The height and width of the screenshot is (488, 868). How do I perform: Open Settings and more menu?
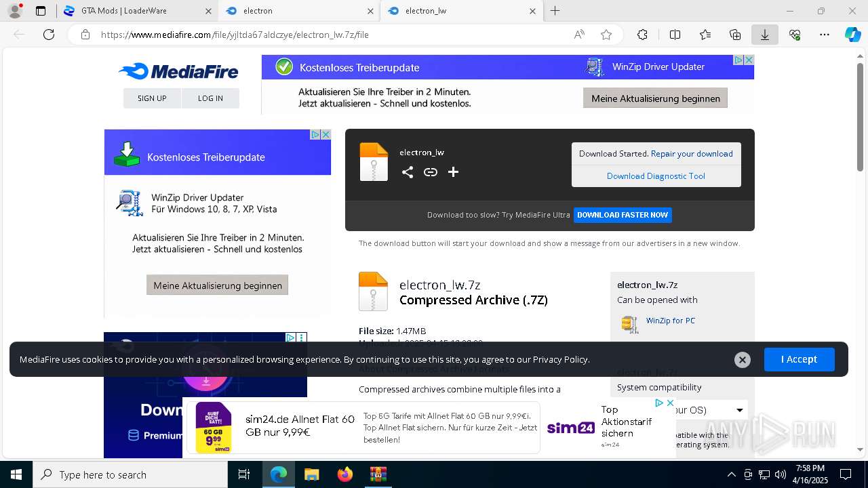(x=825, y=35)
